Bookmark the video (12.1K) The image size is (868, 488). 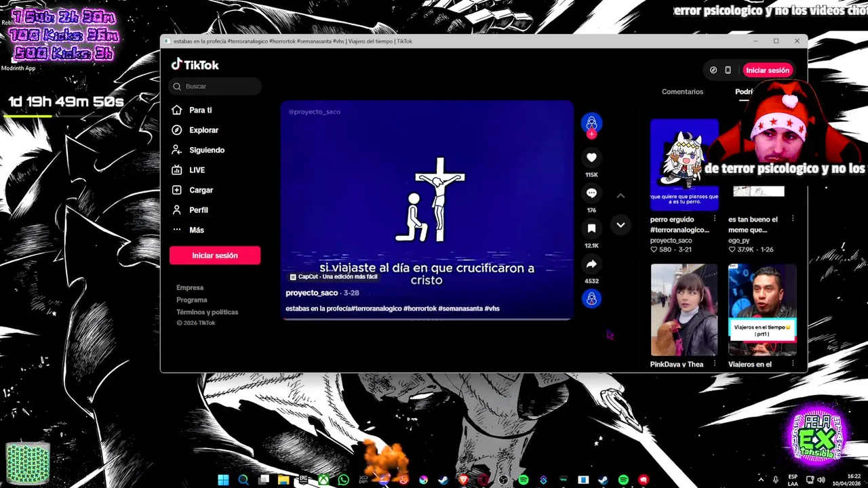tap(591, 228)
